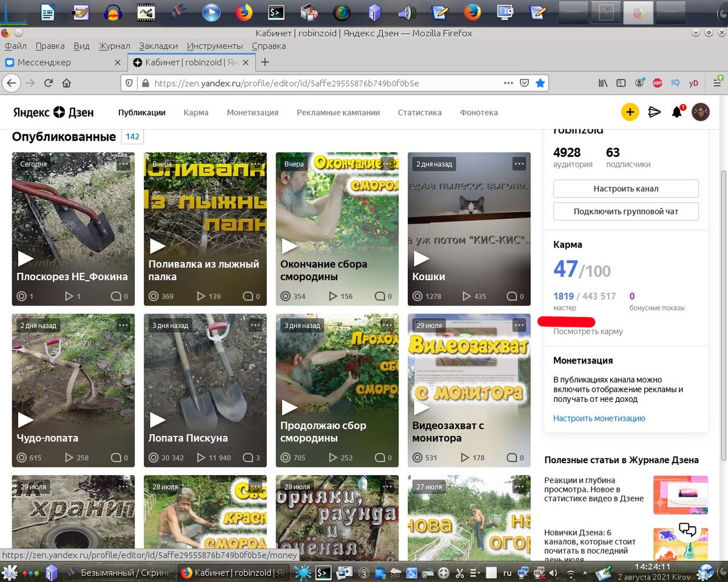Open options menu on Кошки card

pos(519,164)
